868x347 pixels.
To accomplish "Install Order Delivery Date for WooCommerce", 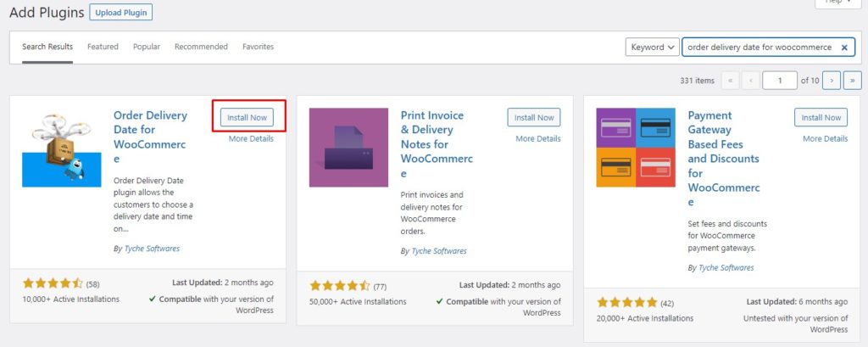I will 247,118.
